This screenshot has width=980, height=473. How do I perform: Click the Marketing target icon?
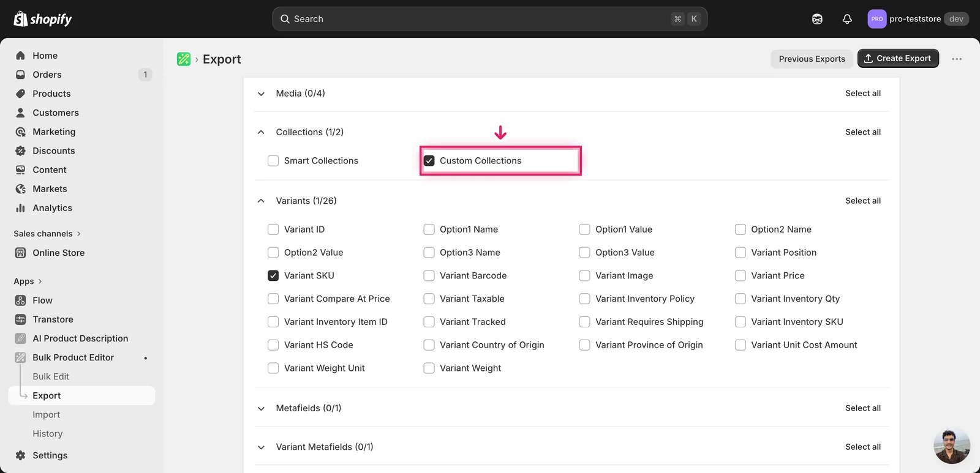click(x=20, y=132)
